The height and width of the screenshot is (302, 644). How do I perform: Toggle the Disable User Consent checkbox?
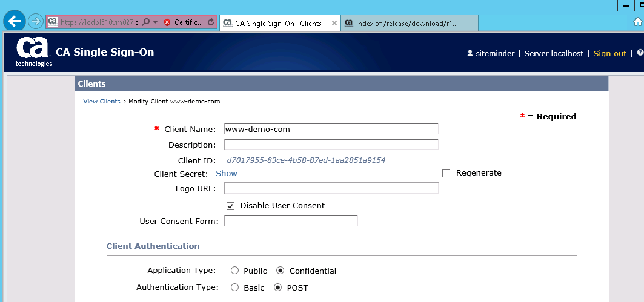pyautogui.click(x=230, y=206)
